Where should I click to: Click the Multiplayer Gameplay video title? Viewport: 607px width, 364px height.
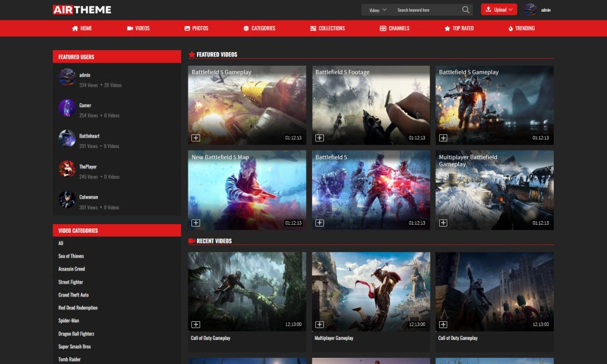[334, 338]
